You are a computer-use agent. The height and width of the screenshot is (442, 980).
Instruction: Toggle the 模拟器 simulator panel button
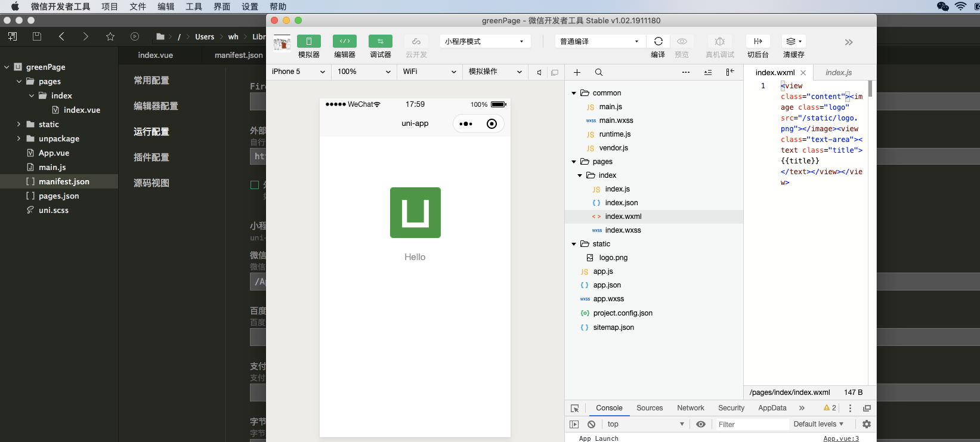[x=309, y=41]
